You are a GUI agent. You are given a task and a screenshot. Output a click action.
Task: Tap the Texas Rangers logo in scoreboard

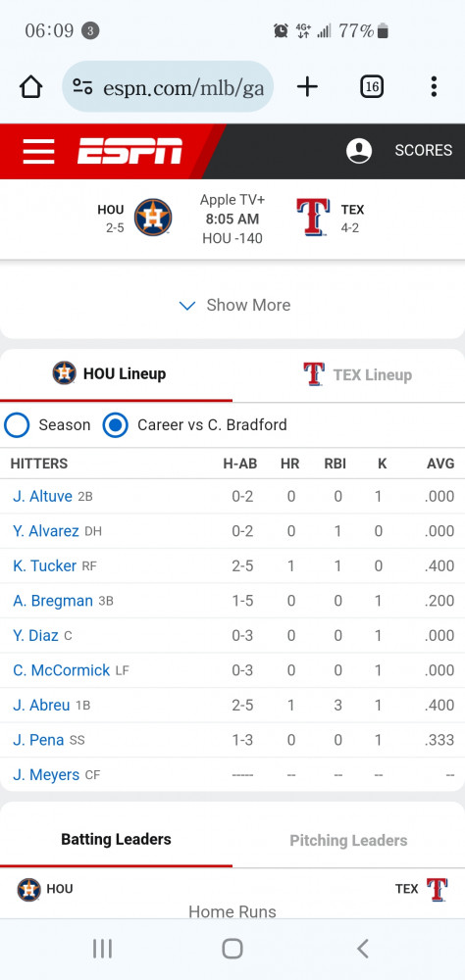313,218
